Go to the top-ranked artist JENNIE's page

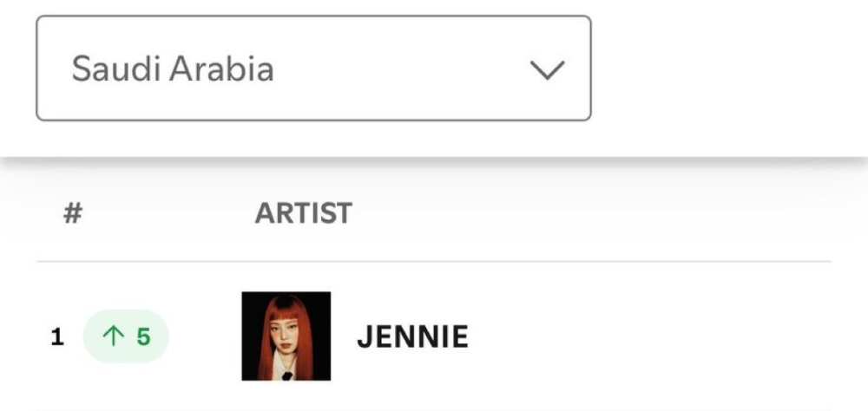click(x=412, y=336)
